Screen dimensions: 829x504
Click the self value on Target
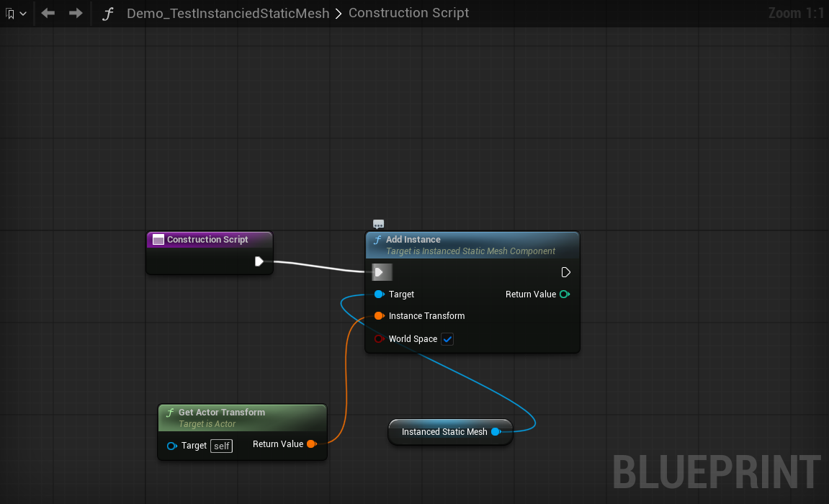click(x=222, y=446)
